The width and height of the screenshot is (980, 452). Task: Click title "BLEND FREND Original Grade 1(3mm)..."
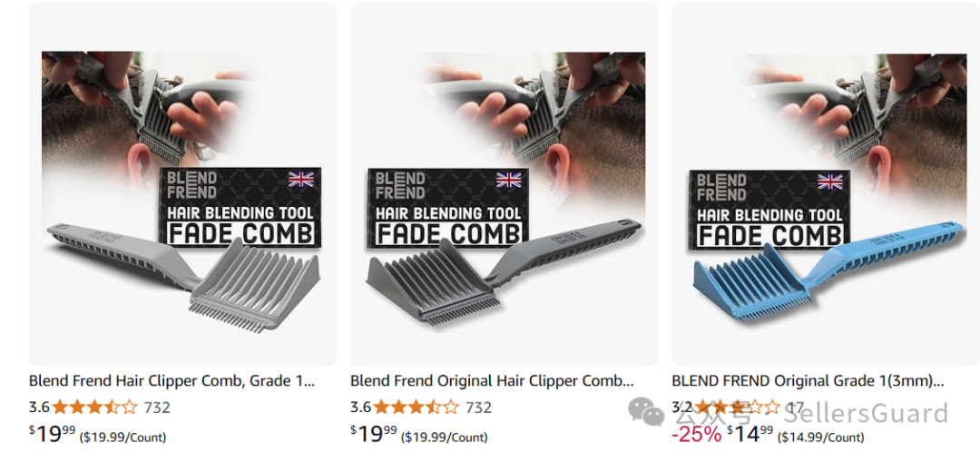pos(808,380)
